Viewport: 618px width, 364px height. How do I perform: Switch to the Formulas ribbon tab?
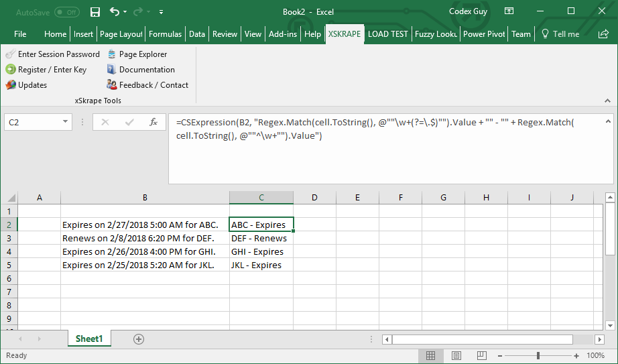coord(165,34)
